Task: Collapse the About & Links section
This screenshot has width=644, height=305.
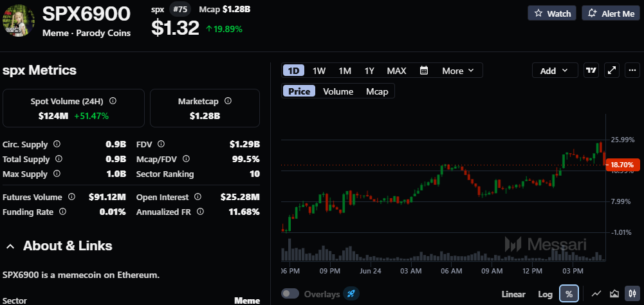Action: 11,246
